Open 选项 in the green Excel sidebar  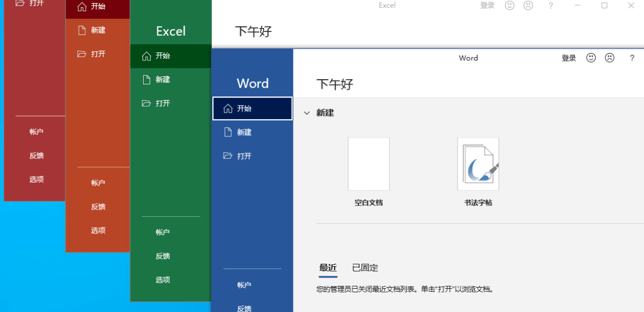tap(163, 280)
